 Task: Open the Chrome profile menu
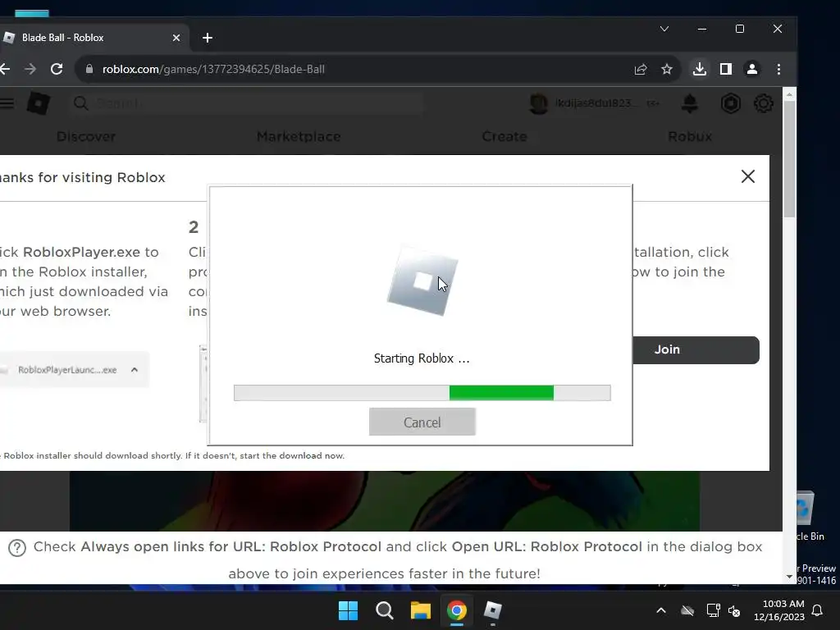(x=752, y=69)
